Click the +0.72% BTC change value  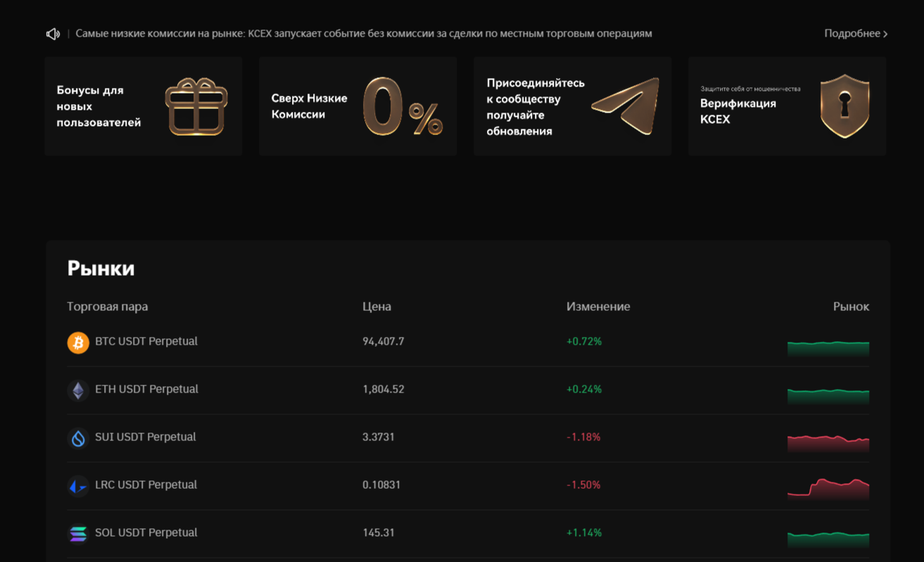[584, 342]
